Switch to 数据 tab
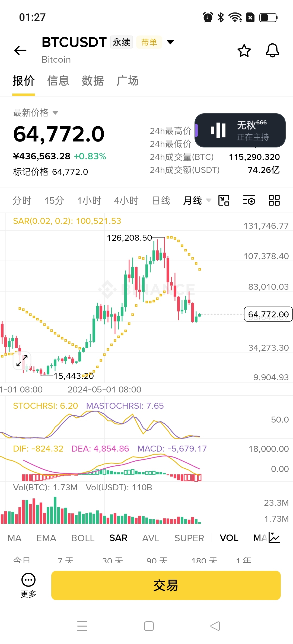The height and width of the screenshot is (644, 293). (x=93, y=81)
